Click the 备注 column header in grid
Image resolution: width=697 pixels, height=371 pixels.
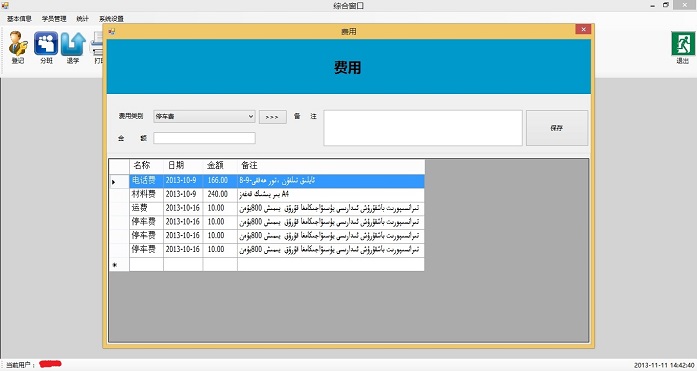point(331,166)
